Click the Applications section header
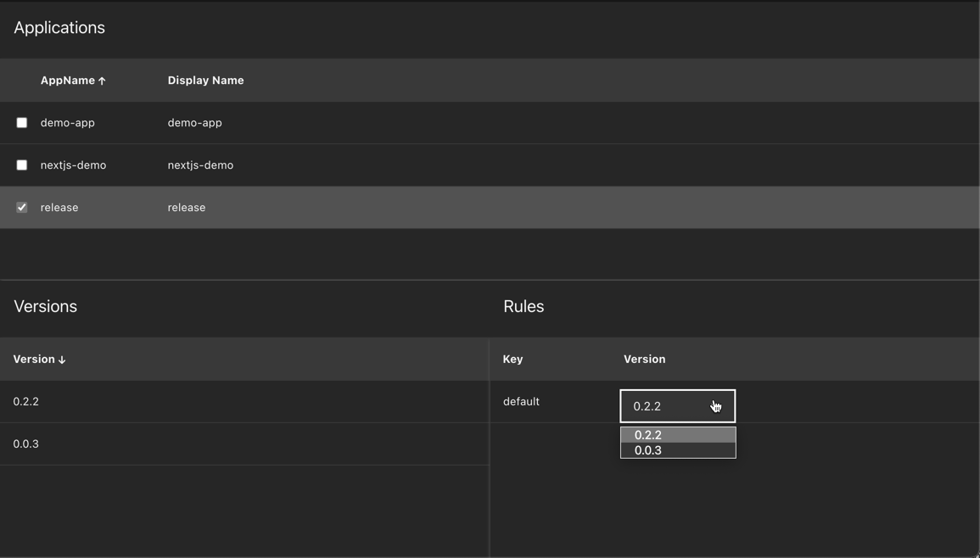 tap(59, 27)
